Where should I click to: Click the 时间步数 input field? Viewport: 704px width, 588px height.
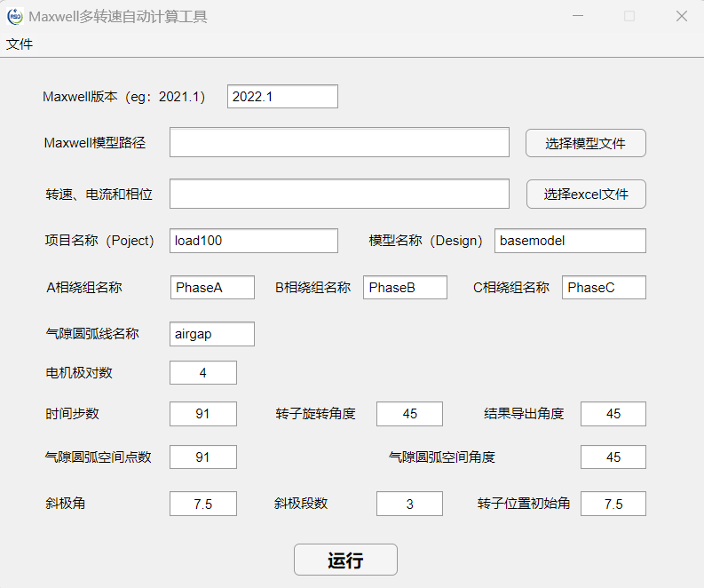coord(203,414)
